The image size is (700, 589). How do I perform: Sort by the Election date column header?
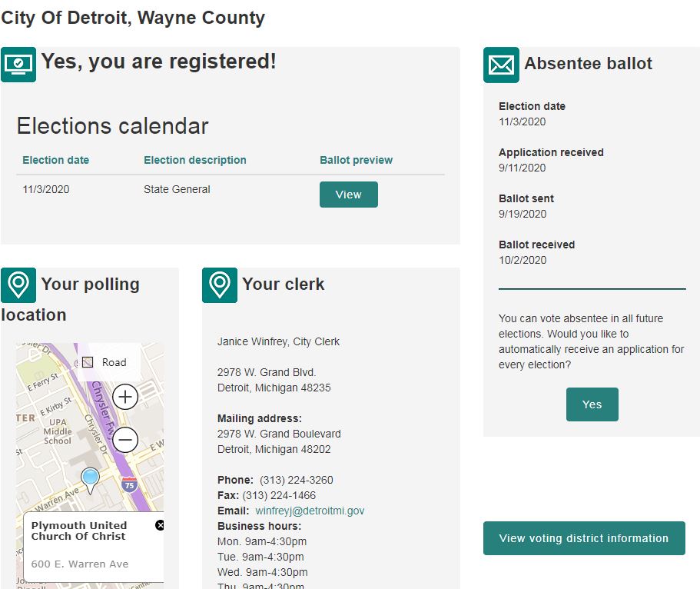pyautogui.click(x=55, y=160)
